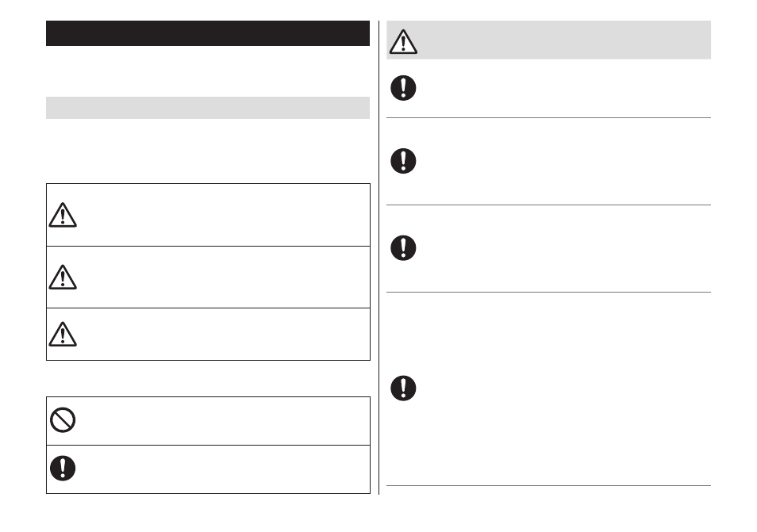Click the warning triangle in the gray header
The width and height of the screenshot is (757, 532).
pos(403,41)
